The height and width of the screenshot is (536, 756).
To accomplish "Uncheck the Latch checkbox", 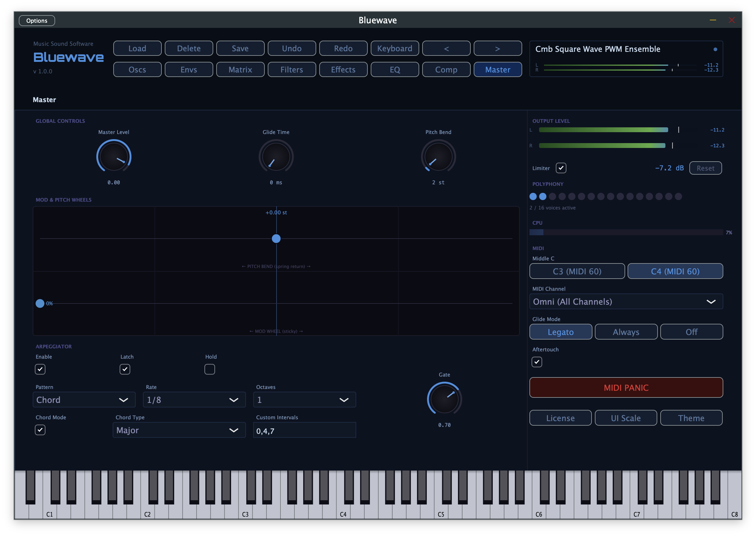I will coord(125,369).
